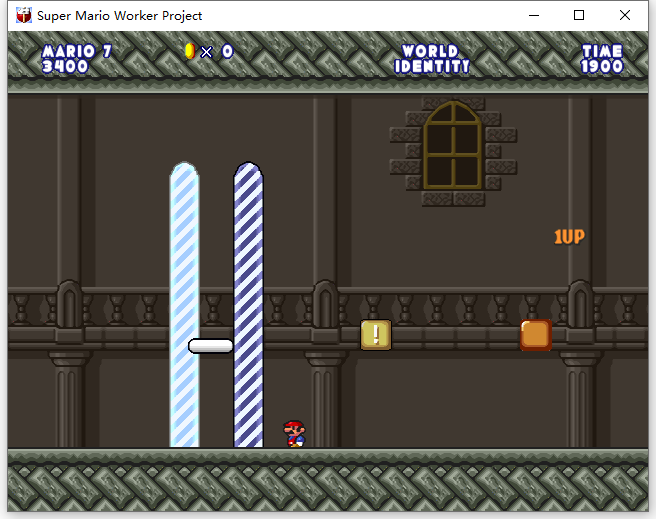Click the coin icon in the HUD
656x519 pixels.
(190, 51)
